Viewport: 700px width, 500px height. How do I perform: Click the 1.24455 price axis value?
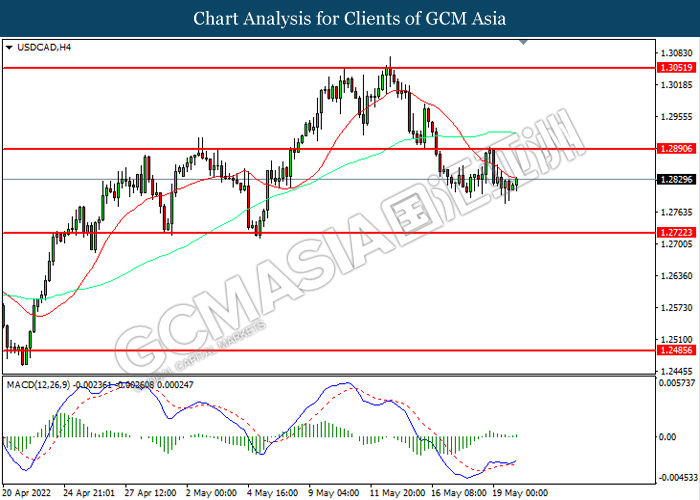click(676, 371)
